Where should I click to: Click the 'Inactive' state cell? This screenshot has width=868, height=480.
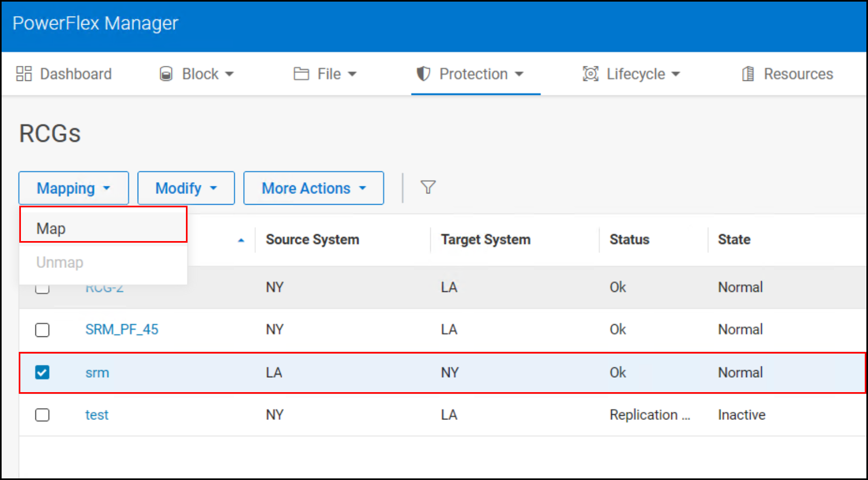742,415
